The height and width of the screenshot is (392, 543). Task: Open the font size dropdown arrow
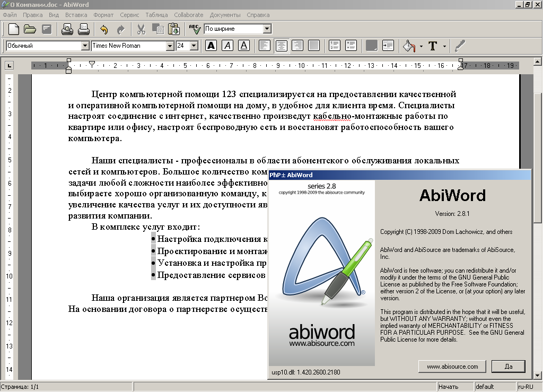[x=194, y=46]
